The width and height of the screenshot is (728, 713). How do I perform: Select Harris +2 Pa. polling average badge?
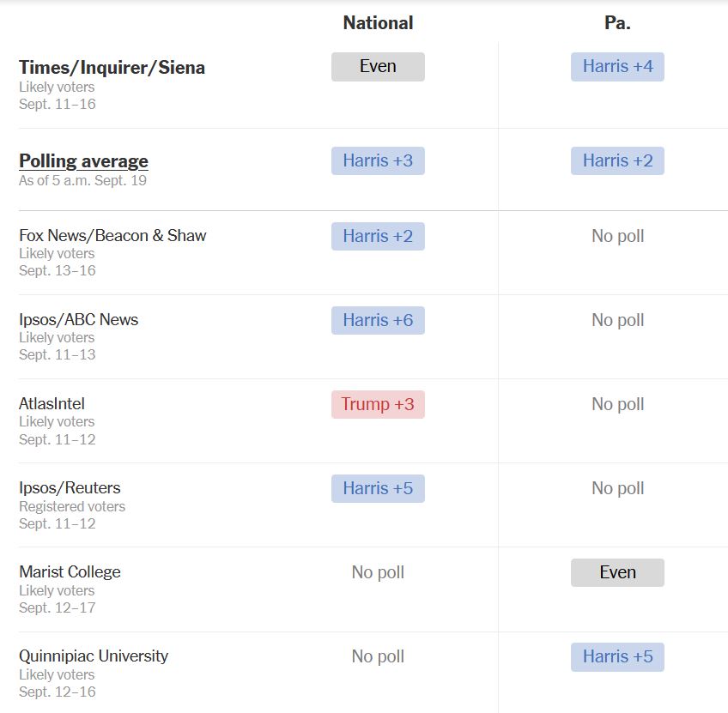point(617,160)
